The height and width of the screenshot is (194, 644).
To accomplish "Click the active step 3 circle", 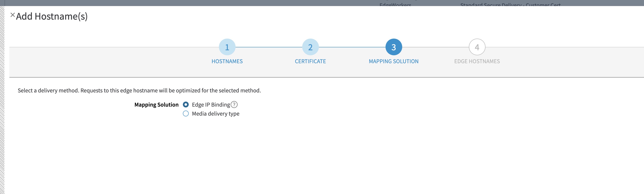I will (393, 47).
